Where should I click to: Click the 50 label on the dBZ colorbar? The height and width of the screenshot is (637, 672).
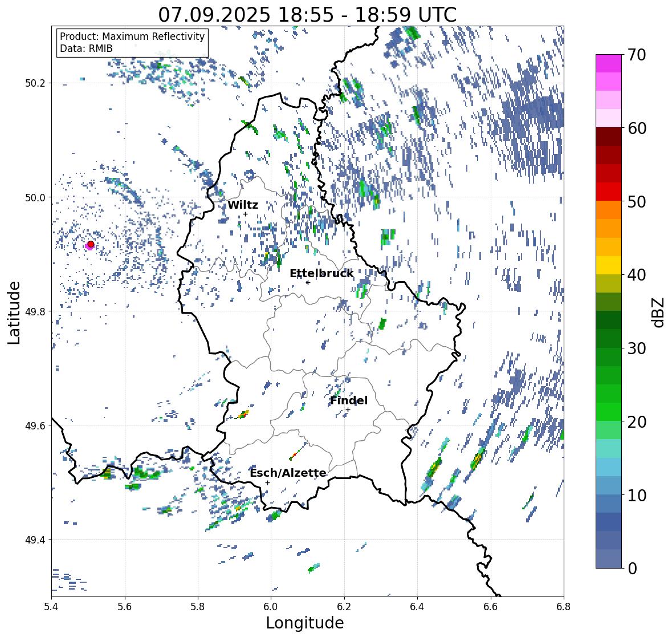(637, 201)
